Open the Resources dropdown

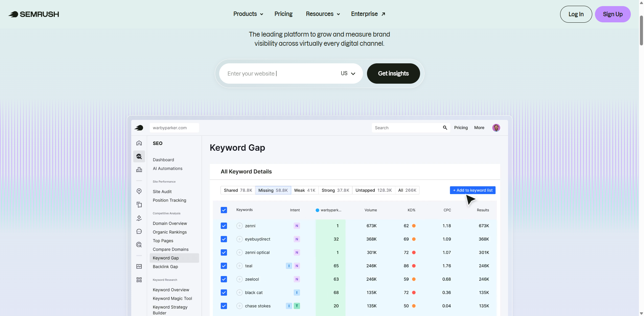(x=322, y=14)
